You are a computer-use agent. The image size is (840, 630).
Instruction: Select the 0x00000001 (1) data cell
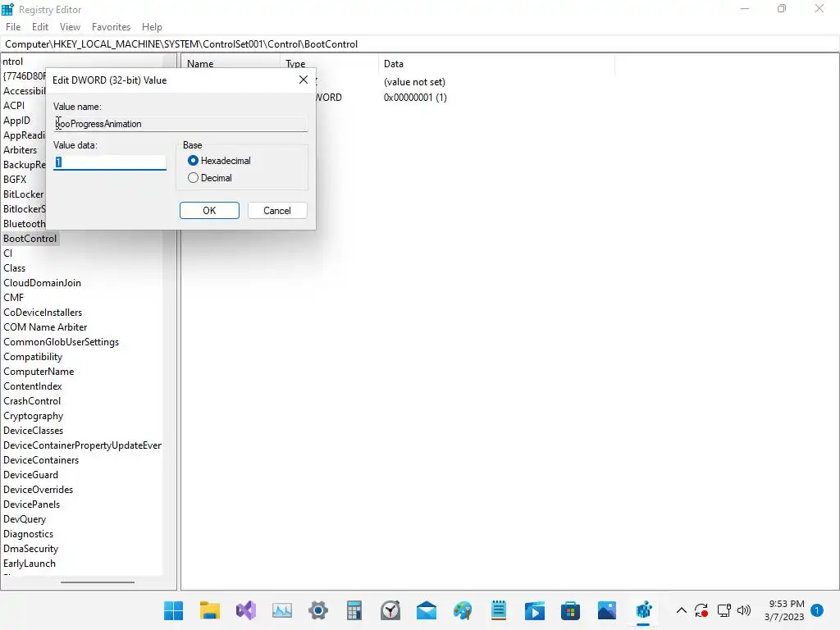(415, 98)
